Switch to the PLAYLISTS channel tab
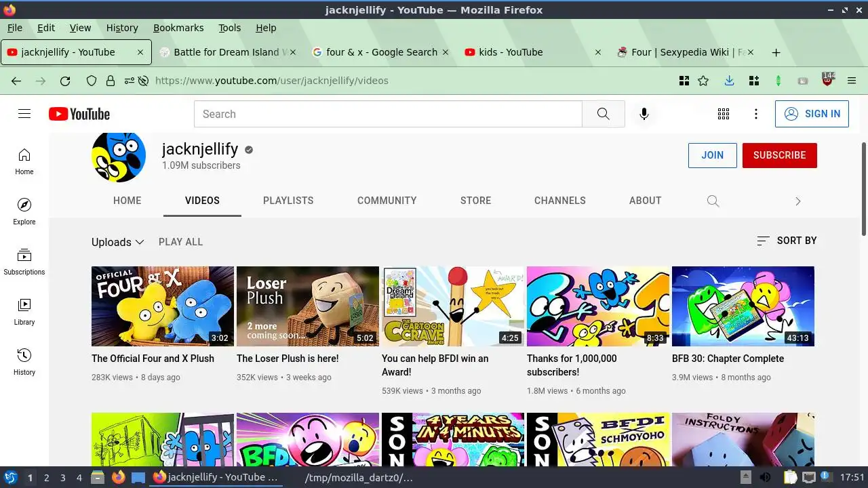This screenshot has width=868, height=488. coord(288,201)
